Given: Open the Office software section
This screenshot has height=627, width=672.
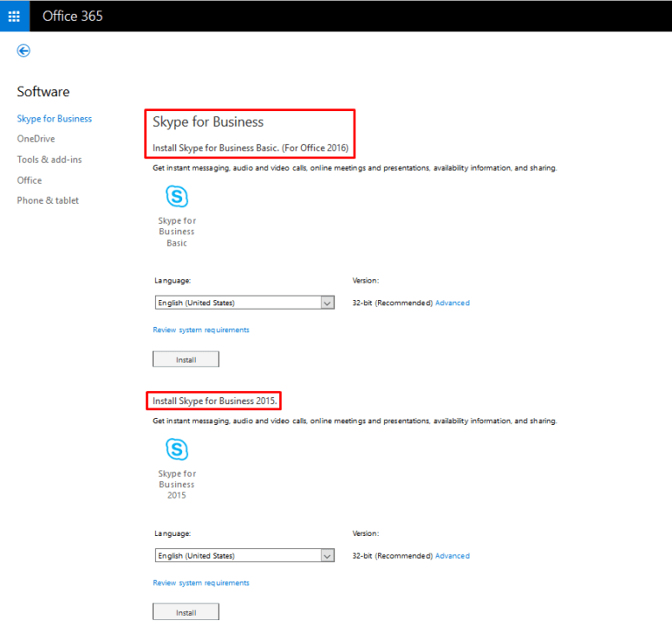Looking at the screenshot, I should point(30,180).
